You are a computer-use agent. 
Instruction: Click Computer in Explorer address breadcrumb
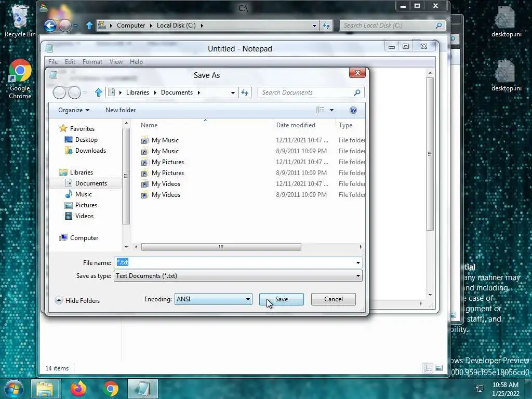coord(130,25)
